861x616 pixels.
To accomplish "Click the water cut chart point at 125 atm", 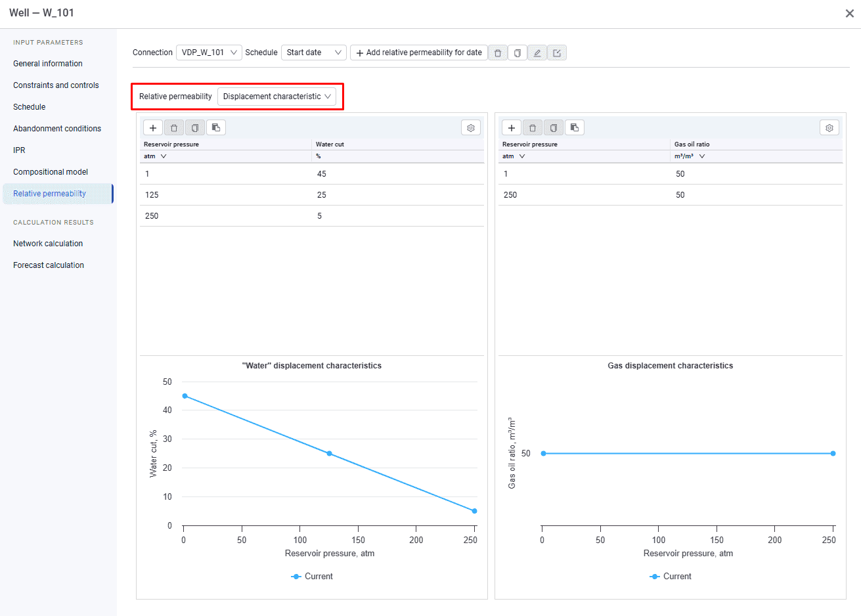I will [x=330, y=454].
